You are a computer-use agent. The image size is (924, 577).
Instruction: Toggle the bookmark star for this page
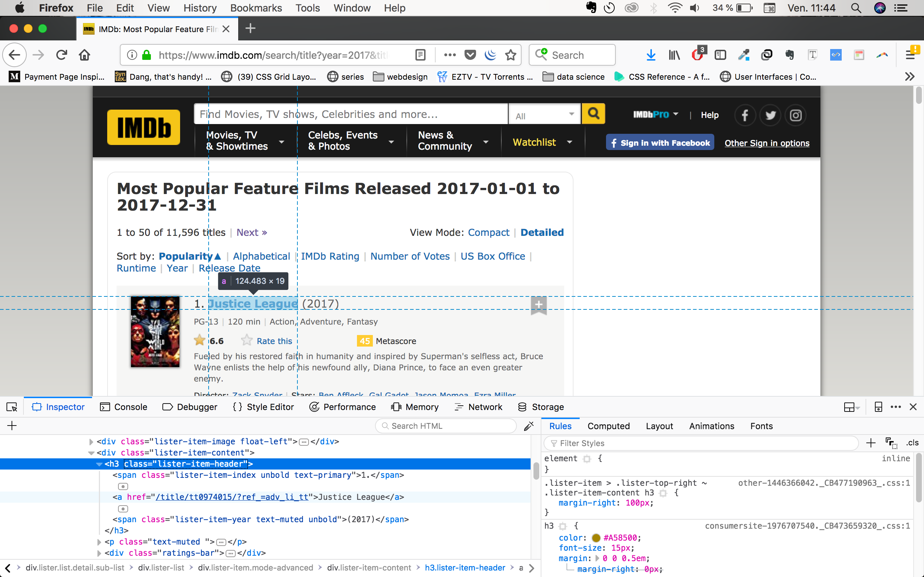[x=511, y=55]
